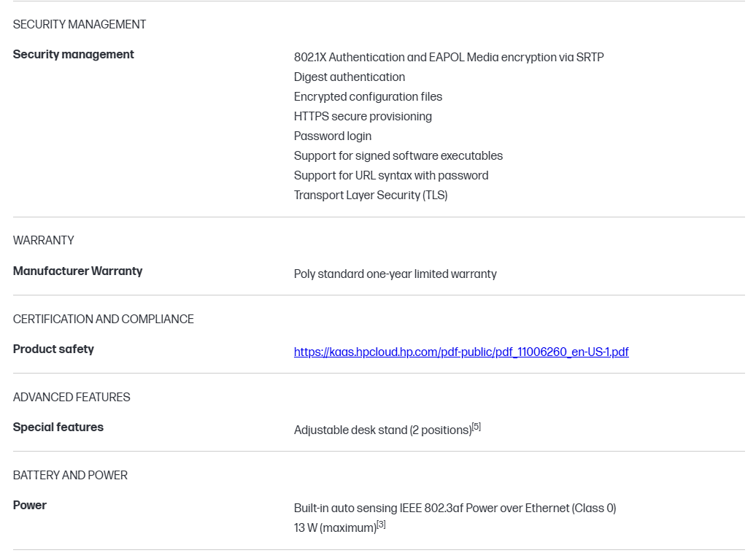Click the ADVANCED FEATURES section heading
The height and width of the screenshot is (553, 756).
click(72, 397)
